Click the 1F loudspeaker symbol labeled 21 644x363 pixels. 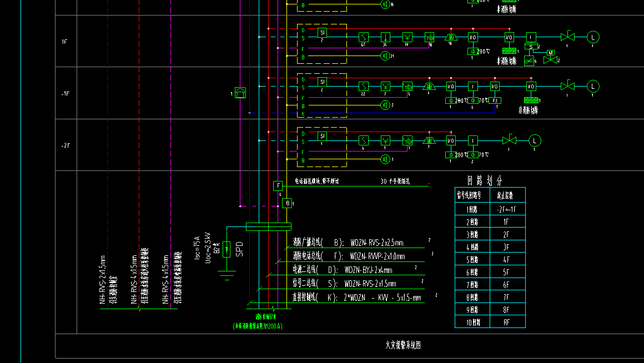tap(385, 56)
